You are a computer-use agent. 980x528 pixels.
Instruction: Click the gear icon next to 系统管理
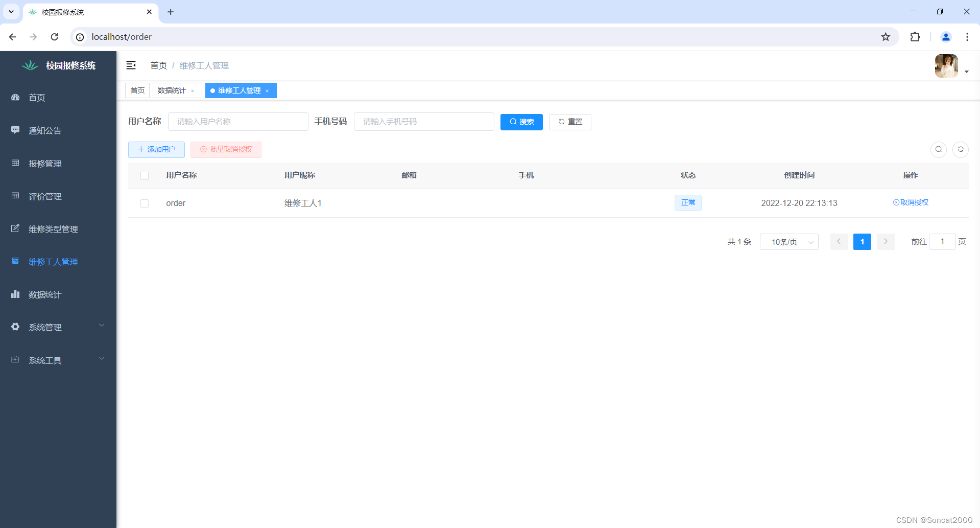click(15, 327)
